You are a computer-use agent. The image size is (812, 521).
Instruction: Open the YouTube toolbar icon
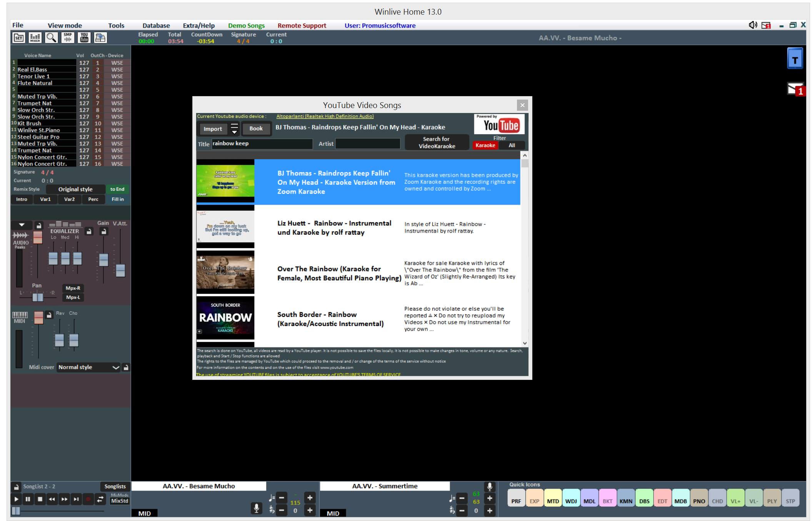click(x=84, y=38)
